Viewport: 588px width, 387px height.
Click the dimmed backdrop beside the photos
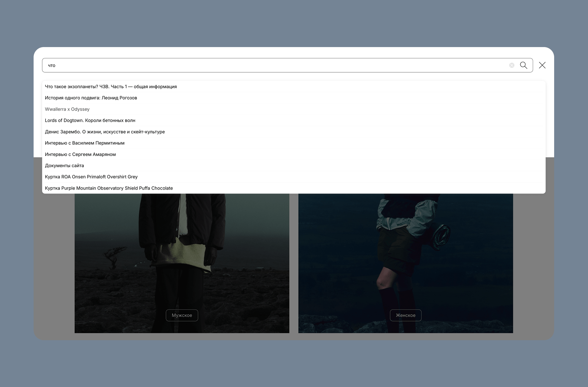pyautogui.click(x=53, y=254)
